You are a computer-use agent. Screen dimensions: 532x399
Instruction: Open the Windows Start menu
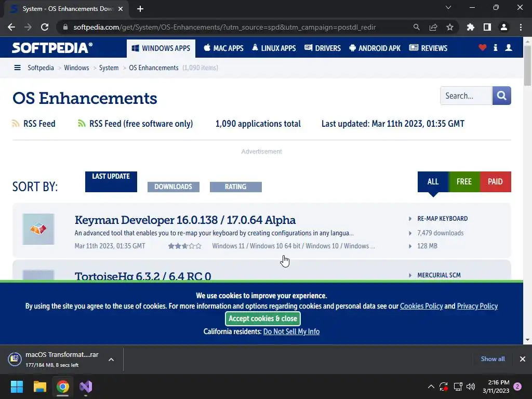pyautogui.click(x=17, y=387)
